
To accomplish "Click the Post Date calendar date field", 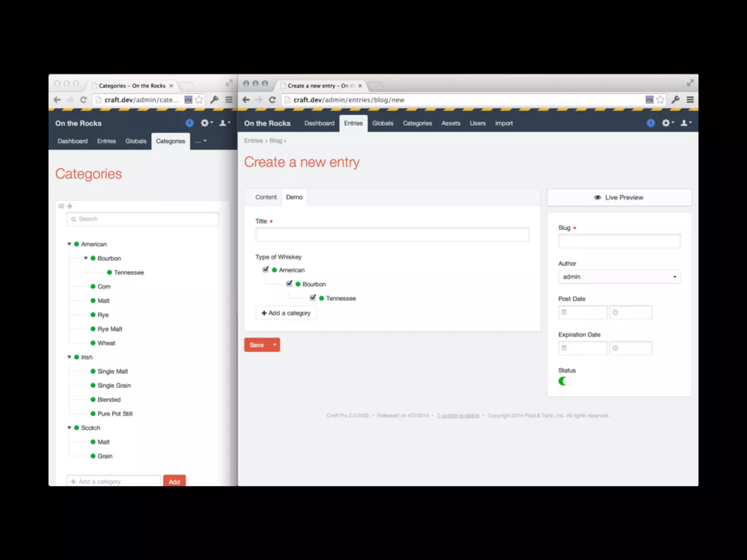I will (582, 312).
